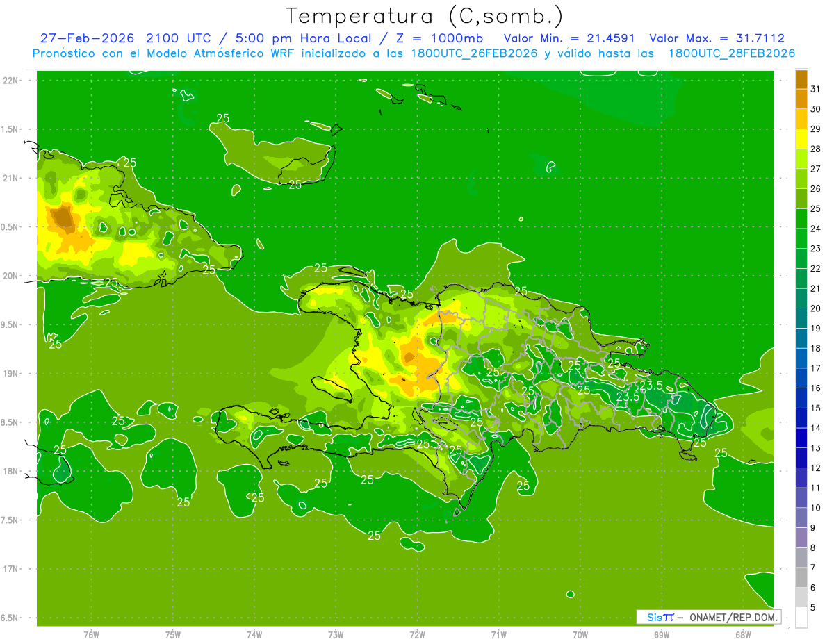Click the color bar label '29'
Image resolution: width=834 pixels, height=644 pixels.
tap(816, 129)
